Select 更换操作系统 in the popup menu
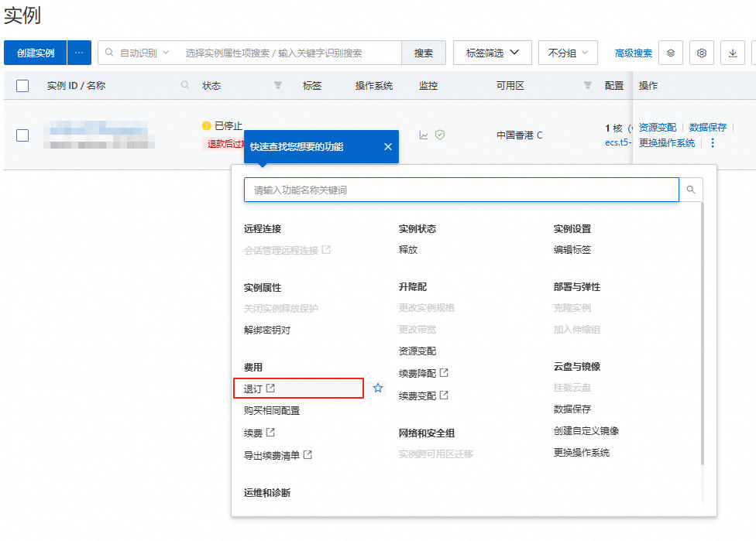Image resolution: width=756 pixels, height=541 pixels. click(582, 452)
